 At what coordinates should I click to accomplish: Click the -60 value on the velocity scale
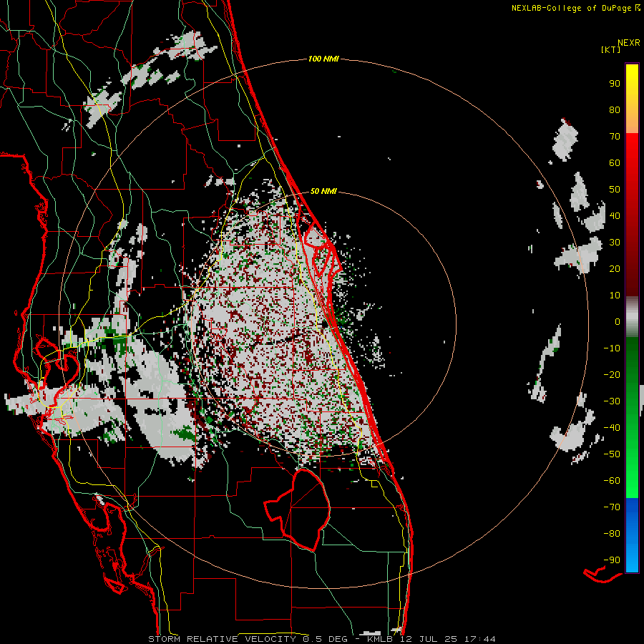click(612, 481)
